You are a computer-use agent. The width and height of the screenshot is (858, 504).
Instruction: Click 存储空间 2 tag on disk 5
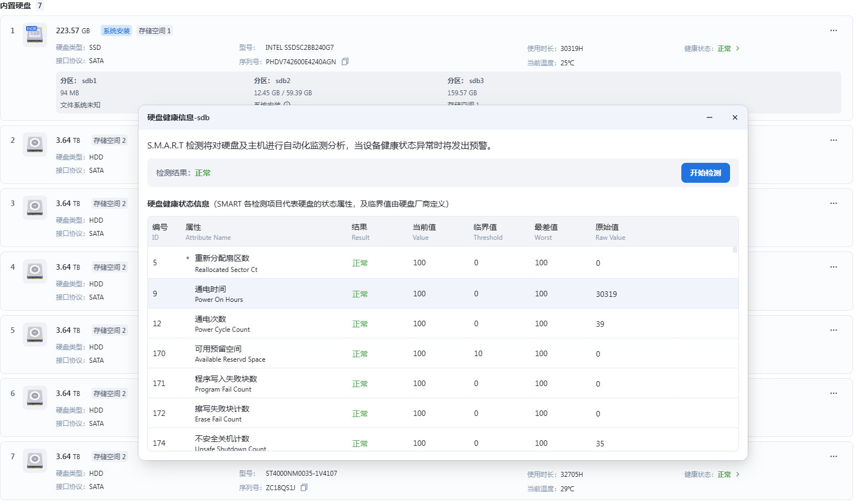[x=110, y=331]
